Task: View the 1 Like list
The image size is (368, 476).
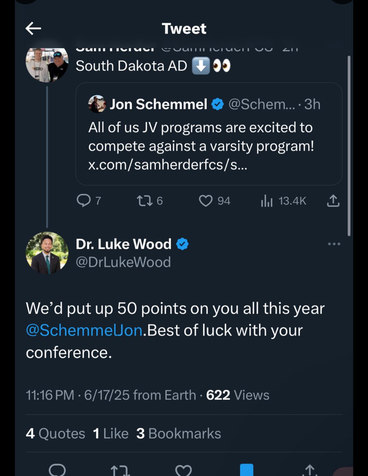Action: pyautogui.click(x=111, y=434)
